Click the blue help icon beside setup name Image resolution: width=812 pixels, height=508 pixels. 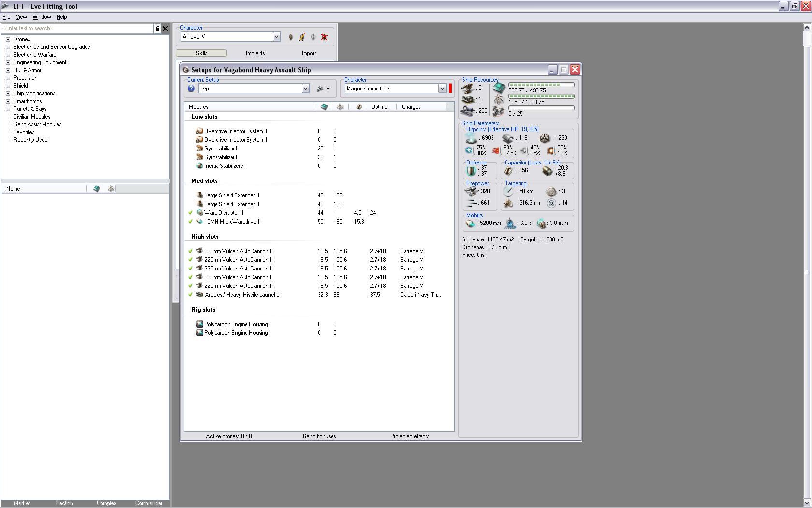click(191, 89)
